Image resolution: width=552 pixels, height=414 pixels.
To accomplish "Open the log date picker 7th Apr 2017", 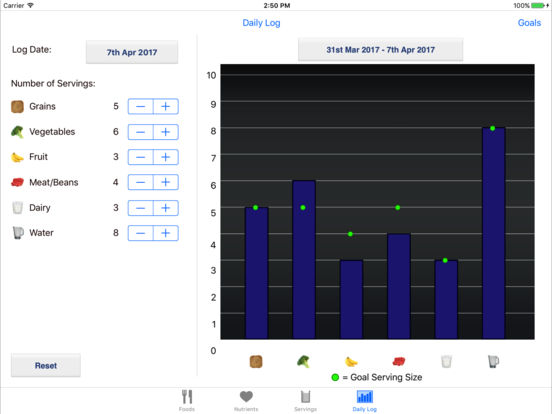I will pyautogui.click(x=132, y=52).
